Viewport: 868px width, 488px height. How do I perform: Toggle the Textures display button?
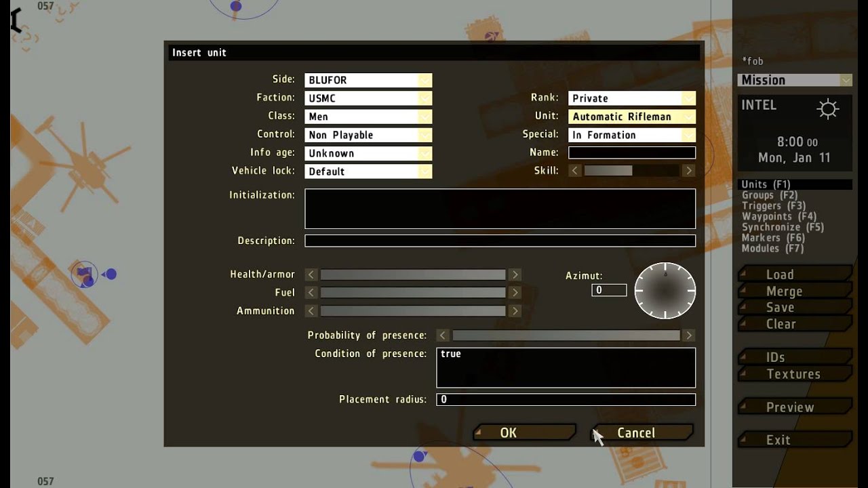(x=795, y=374)
